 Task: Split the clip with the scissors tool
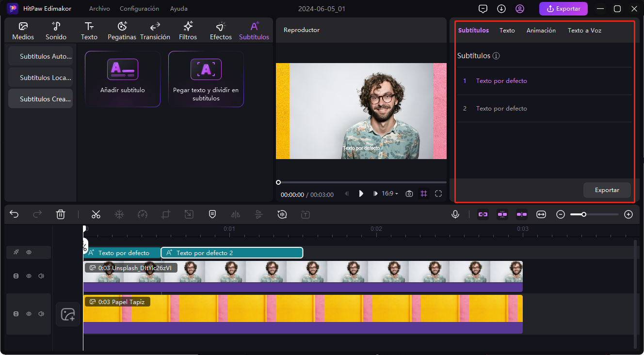(96, 214)
